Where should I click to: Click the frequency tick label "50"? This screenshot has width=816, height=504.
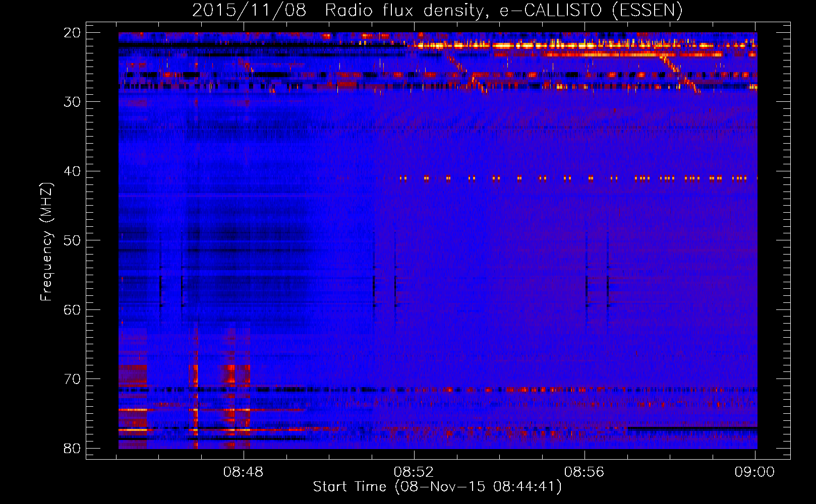tap(73, 240)
